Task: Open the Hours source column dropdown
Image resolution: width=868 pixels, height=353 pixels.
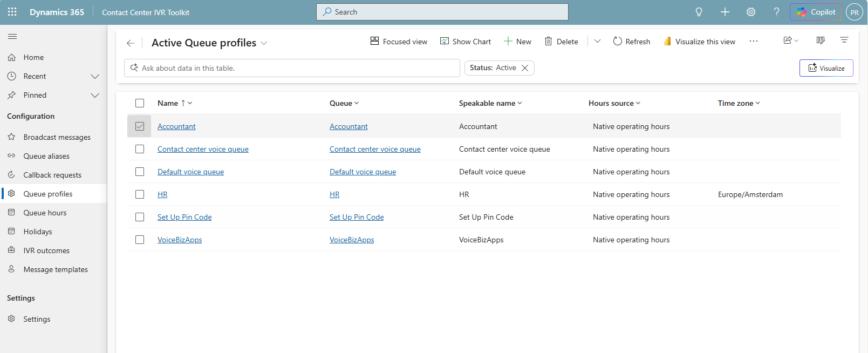Action: [614, 103]
